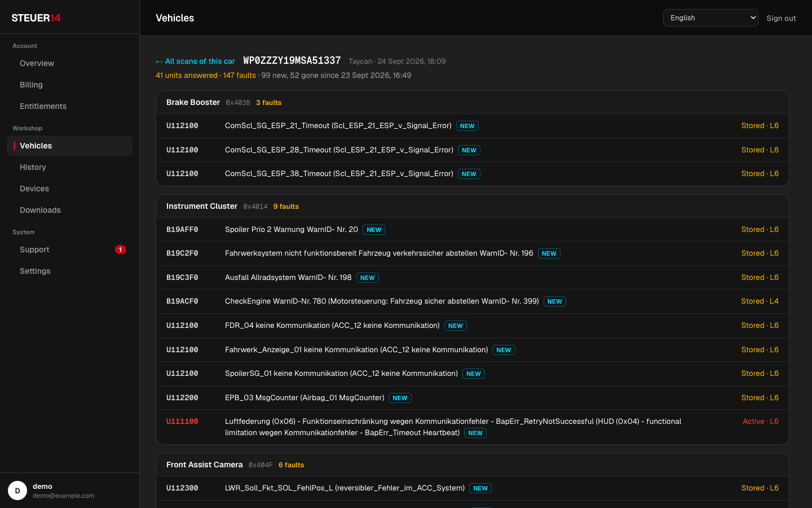The height and width of the screenshot is (508, 812).
Task: Select the ComScl_SG_ESP_28_Timeout fault row
Action: pyautogui.click(x=472, y=150)
